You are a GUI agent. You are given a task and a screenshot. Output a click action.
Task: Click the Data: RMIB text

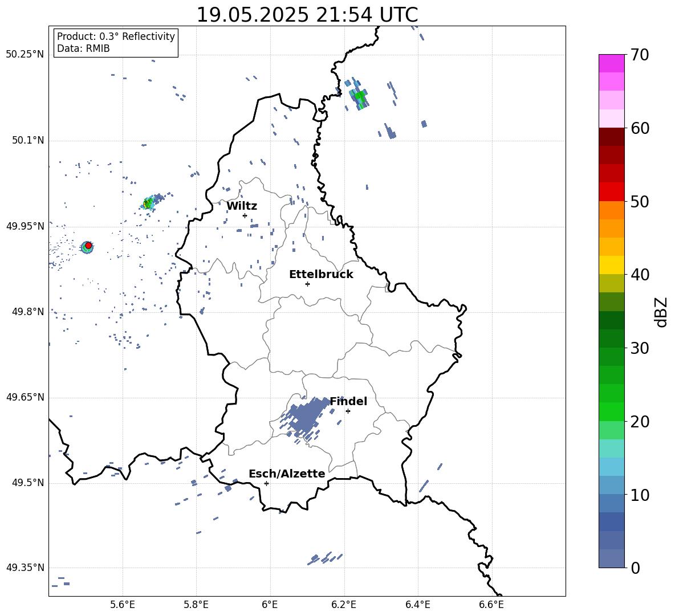83,48
